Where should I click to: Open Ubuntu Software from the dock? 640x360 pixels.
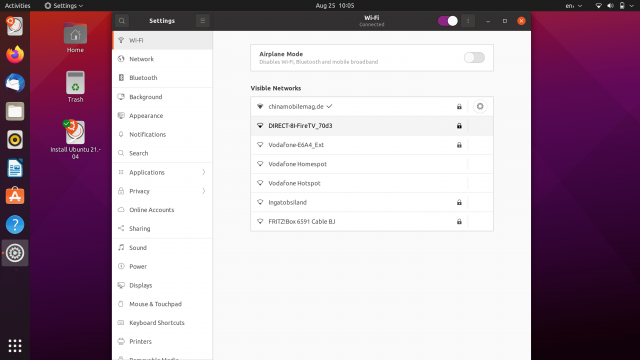[x=15, y=196]
